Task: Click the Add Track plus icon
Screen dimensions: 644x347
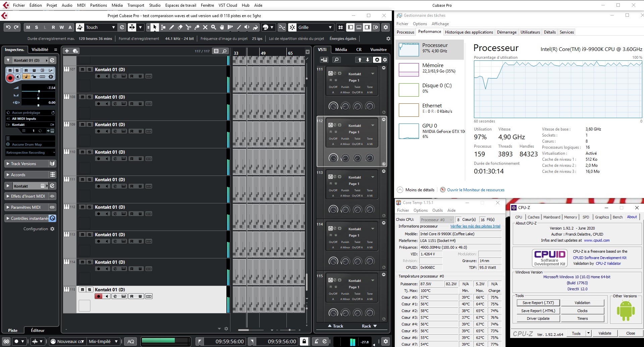Action: (67, 51)
